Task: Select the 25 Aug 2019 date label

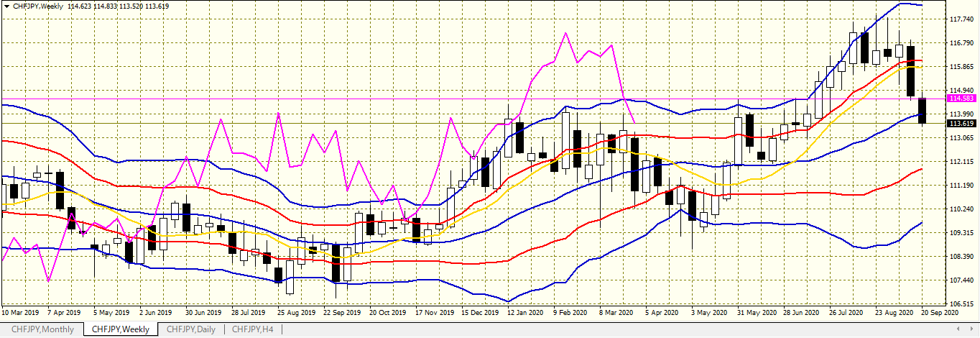Action: pyautogui.click(x=296, y=314)
